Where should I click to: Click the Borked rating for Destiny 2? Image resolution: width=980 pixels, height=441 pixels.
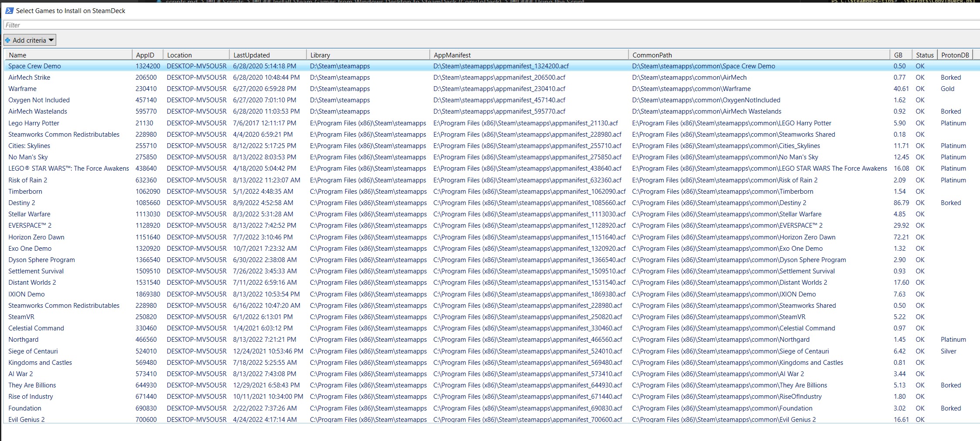click(951, 203)
